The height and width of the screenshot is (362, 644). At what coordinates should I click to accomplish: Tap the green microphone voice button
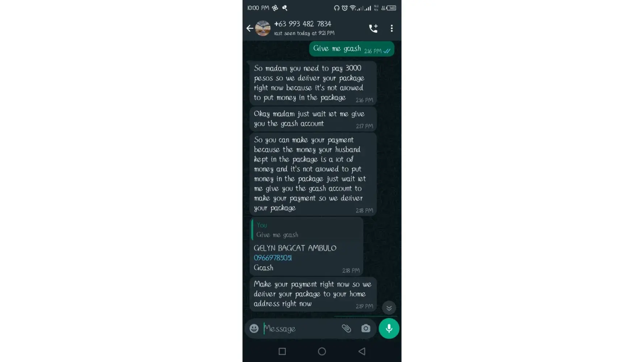click(389, 328)
